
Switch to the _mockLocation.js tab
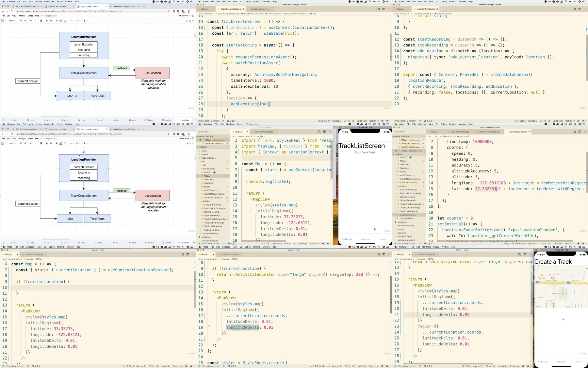pos(517,131)
